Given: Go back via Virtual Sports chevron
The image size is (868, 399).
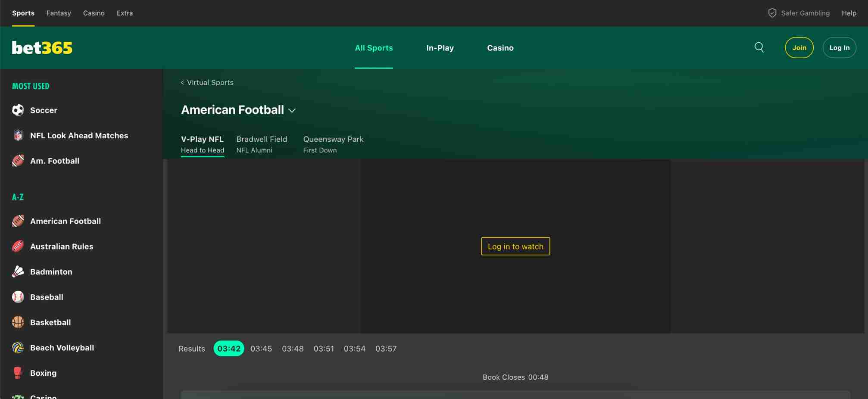Looking at the screenshot, I should click(x=182, y=83).
